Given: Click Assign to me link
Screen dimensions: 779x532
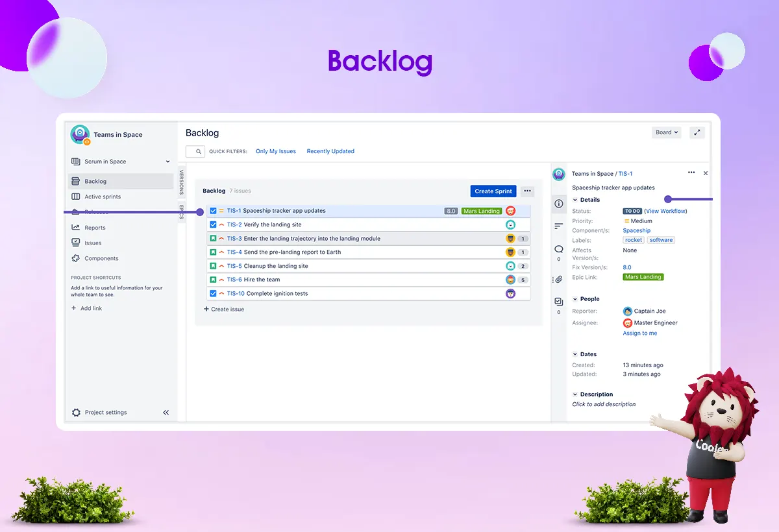Looking at the screenshot, I should [640, 333].
